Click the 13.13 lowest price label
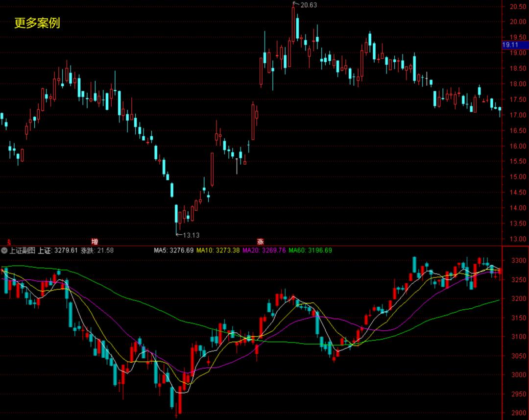Image resolution: width=529 pixels, height=420 pixels. pos(191,235)
